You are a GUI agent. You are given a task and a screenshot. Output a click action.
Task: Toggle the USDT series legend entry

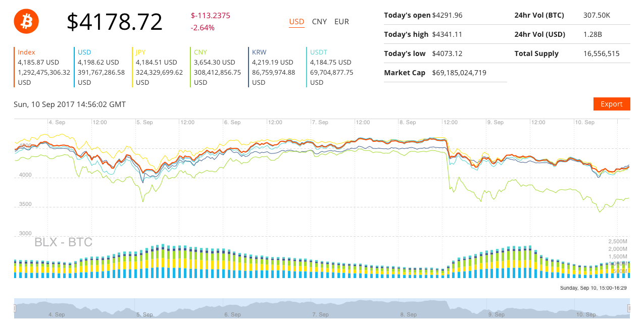click(319, 52)
